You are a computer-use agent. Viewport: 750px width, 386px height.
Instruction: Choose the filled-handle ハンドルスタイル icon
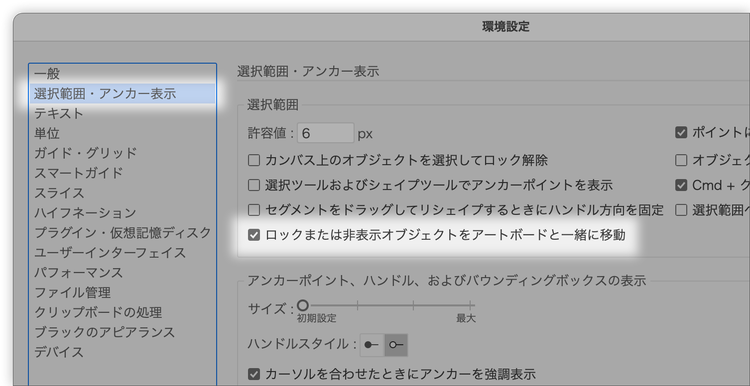(x=372, y=345)
